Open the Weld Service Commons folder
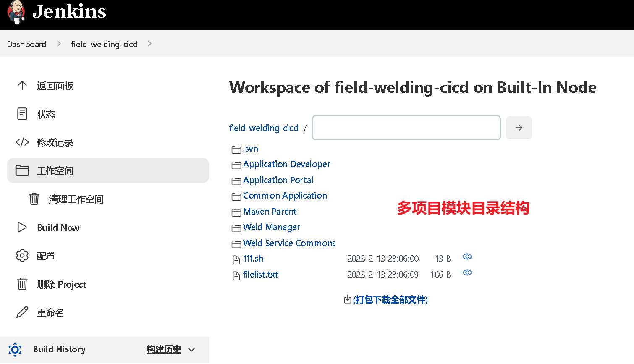The width and height of the screenshot is (634, 364). 289,243
